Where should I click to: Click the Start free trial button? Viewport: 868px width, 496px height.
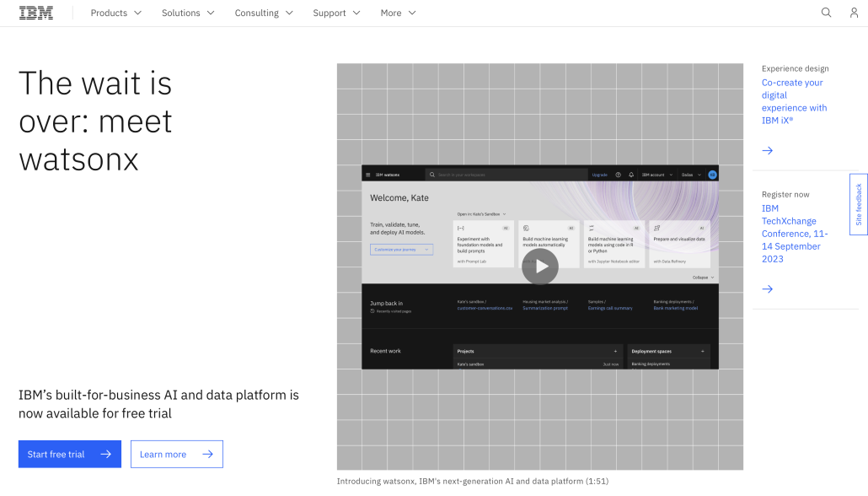(x=69, y=454)
